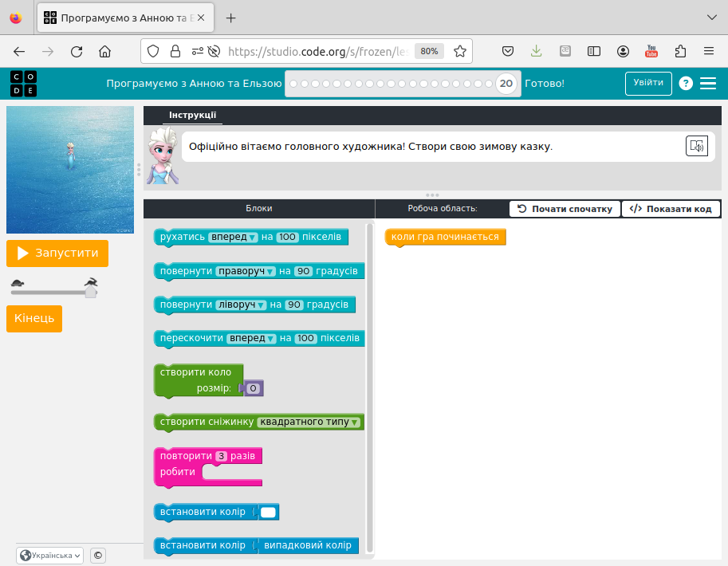Play the instruction text-to-speech audio

(x=696, y=146)
